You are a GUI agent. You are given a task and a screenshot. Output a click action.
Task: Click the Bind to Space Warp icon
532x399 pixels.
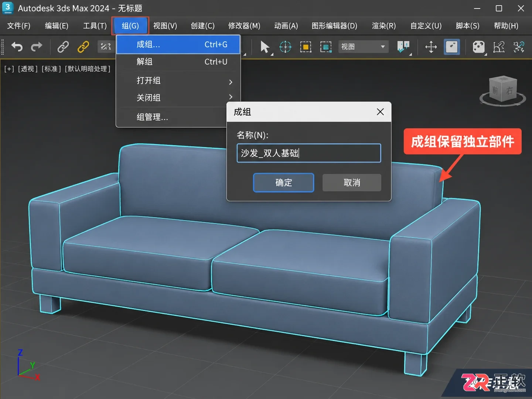click(106, 47)
